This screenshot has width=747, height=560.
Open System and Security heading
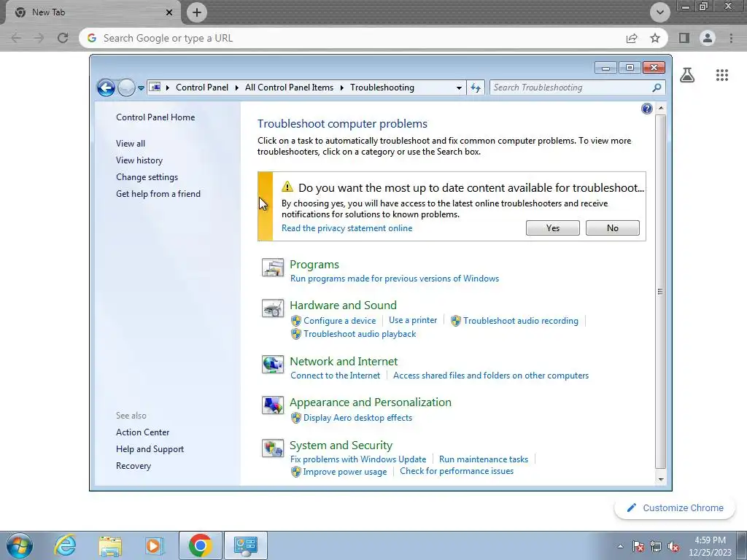coord(341,446)
